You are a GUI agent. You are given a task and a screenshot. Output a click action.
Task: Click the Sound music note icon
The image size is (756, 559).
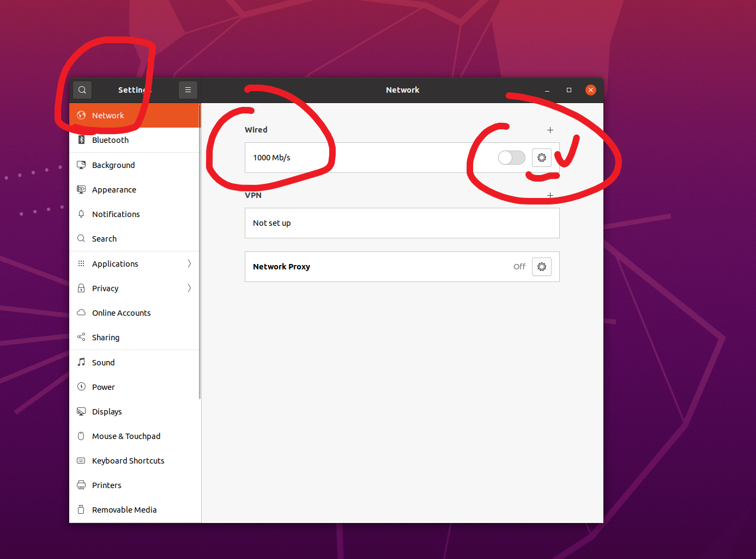tap(81, 362)
